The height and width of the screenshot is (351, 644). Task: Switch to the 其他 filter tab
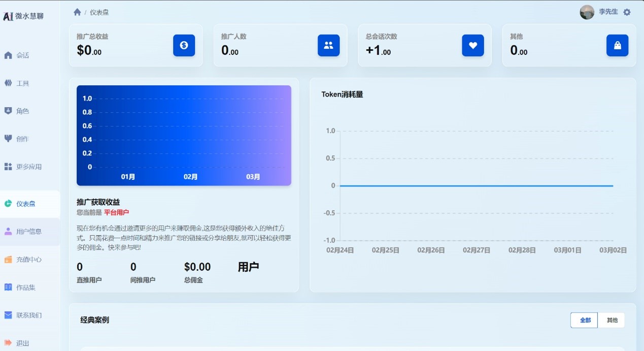[612, 320]
